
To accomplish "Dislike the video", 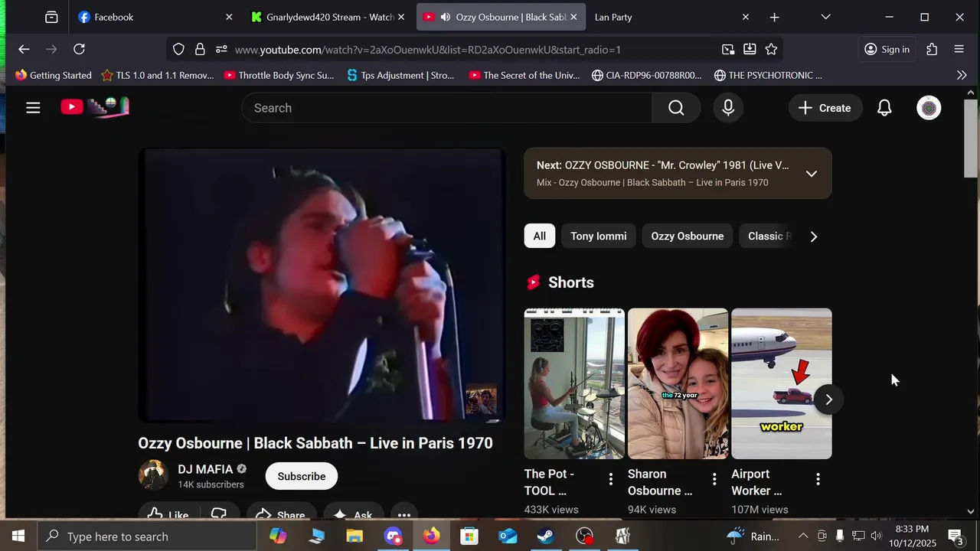I will click(x=219, y=512).
